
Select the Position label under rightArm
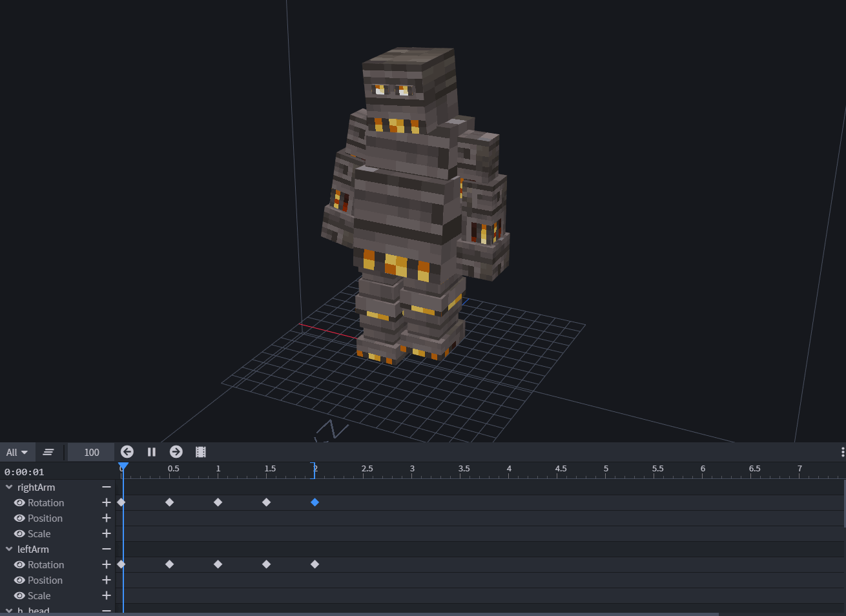45,518
